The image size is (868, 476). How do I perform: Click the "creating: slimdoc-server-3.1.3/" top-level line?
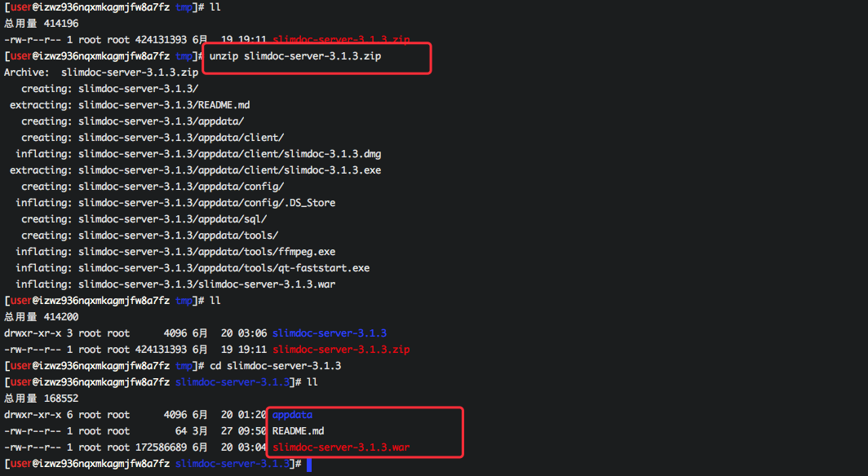pyautogui.click(x=109, y=89)
